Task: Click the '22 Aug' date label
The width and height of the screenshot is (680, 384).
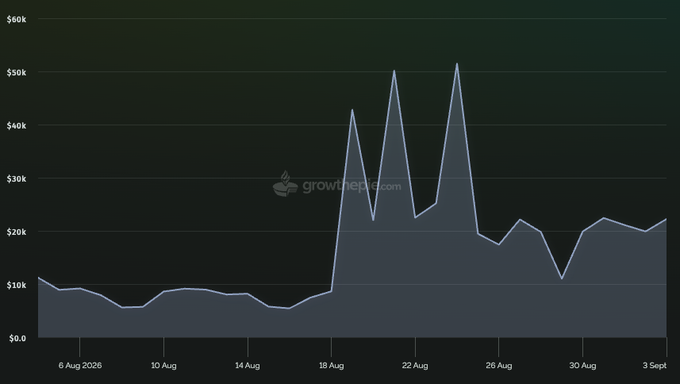Action: tap(415, 365)
